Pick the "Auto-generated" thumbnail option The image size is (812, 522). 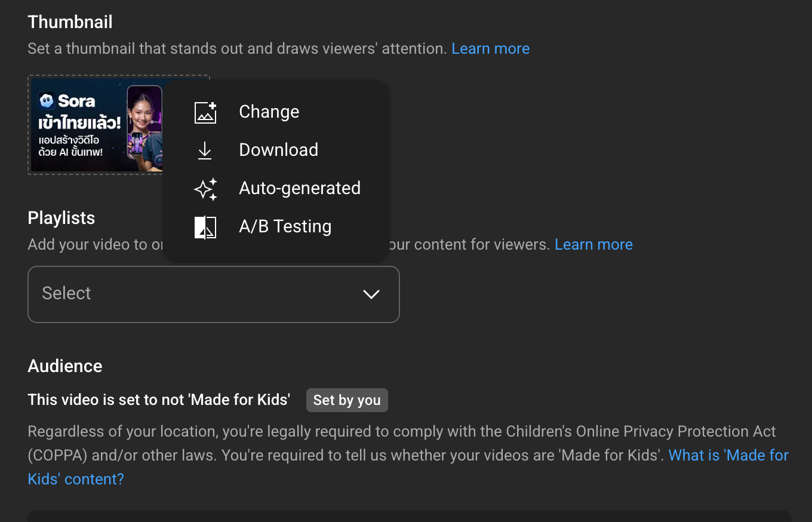(x=300, y=189)
